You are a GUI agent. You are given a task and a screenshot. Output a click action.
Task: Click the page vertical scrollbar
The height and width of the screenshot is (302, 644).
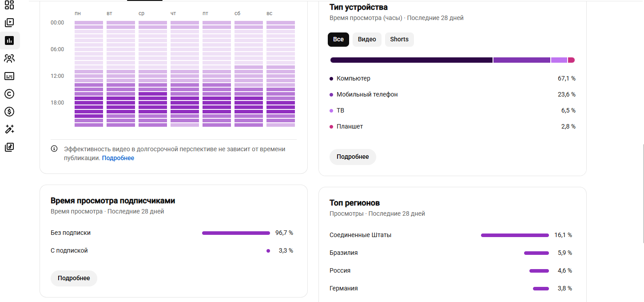[x=643, y=193]
